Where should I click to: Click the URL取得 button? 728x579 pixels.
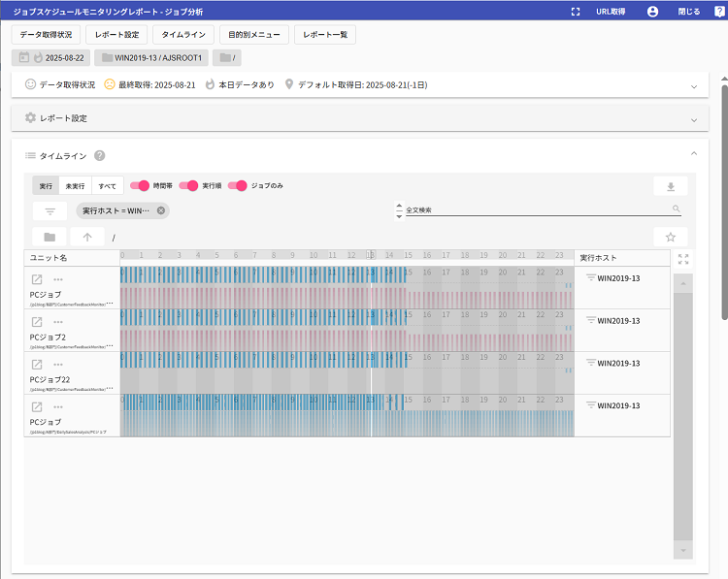[x=611, y=12]
